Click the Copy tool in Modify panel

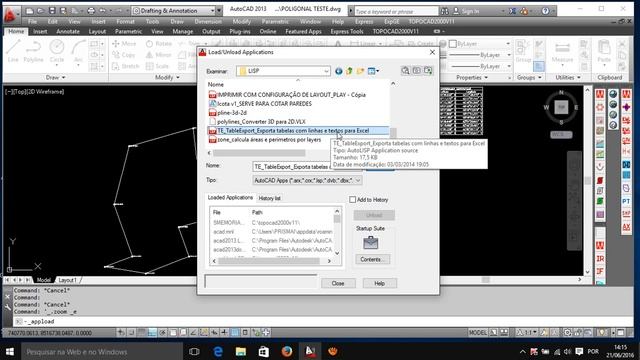[124, 55]
